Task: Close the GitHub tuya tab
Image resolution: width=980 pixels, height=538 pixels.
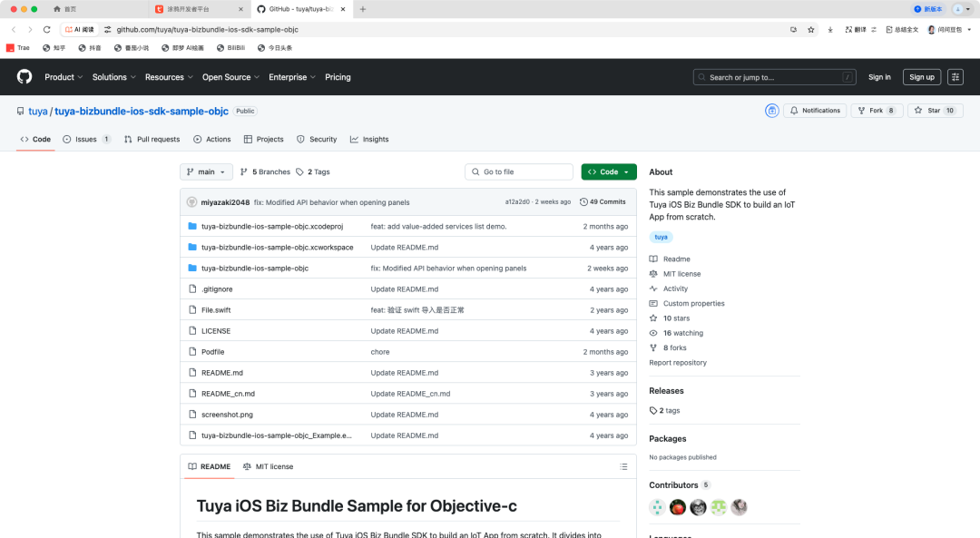Action: [342, 9]
